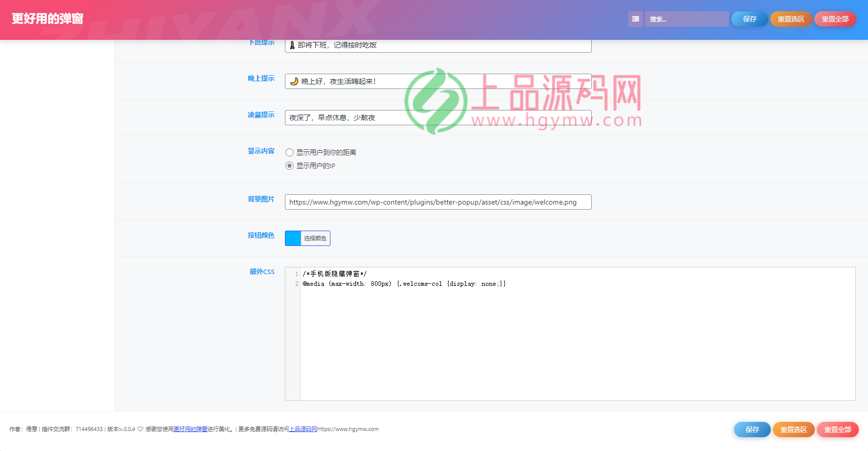Screen dimensions: 868x451
Task: Click the expand-all options icon beside search
Action: [635, 19]
